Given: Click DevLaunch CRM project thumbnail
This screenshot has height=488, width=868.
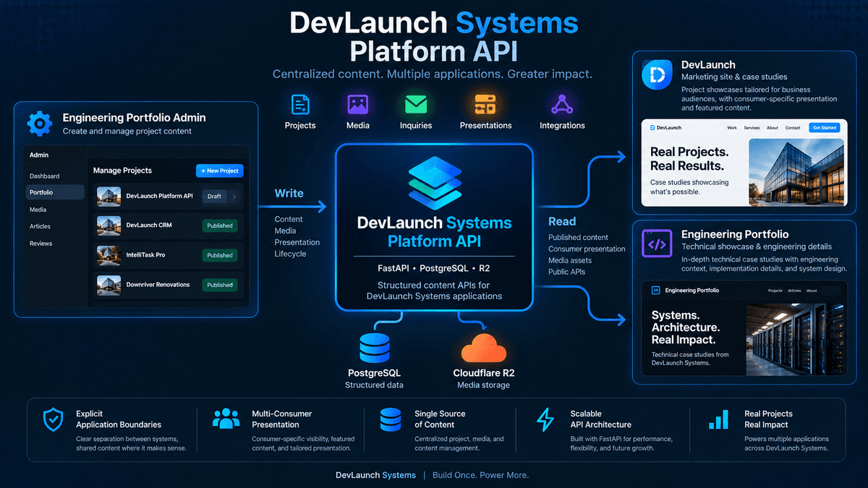Looking at the screenshot, I should 109,226.
